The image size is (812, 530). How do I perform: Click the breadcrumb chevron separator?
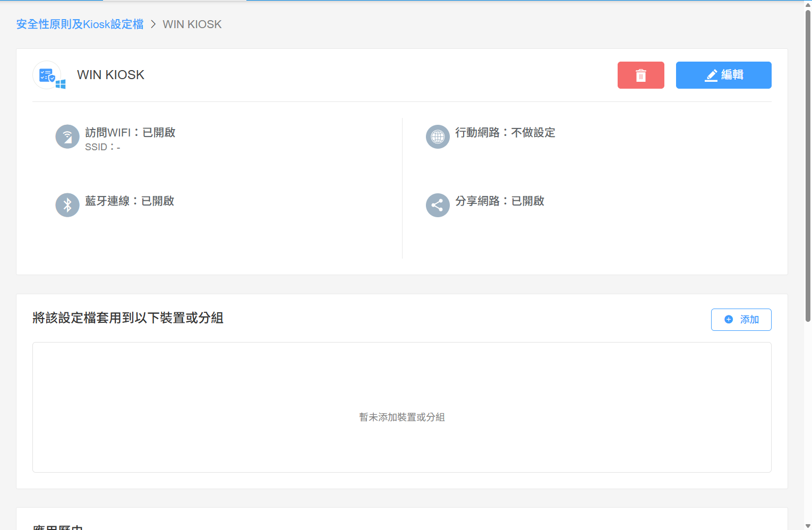(x=153, y=24)
